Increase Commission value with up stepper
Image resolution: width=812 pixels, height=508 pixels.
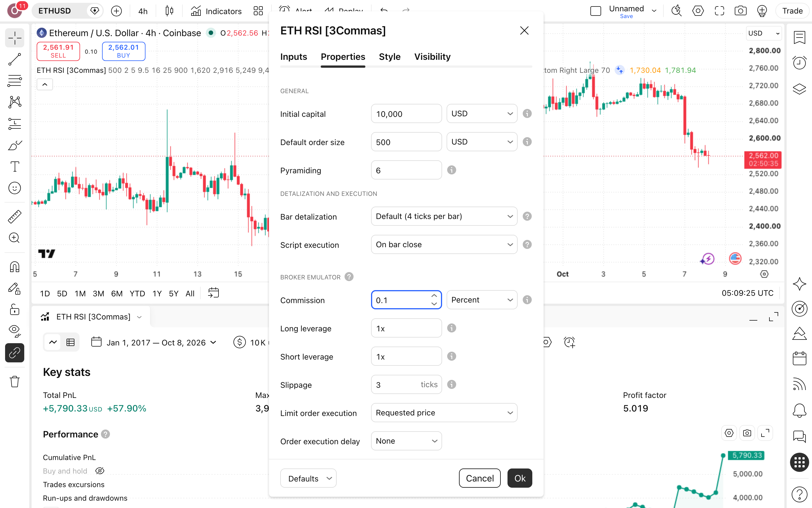click(x=434, y=296)
